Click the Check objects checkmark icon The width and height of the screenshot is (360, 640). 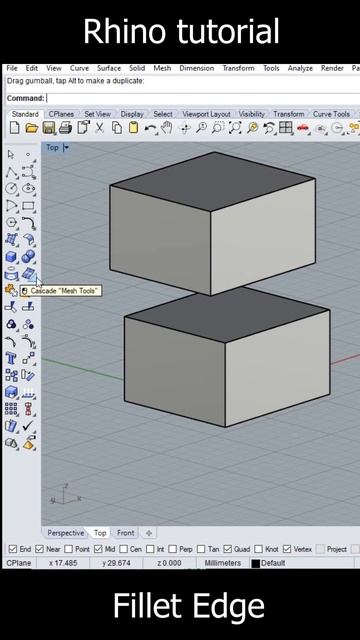pyautogui.click(x=29, y=426)
